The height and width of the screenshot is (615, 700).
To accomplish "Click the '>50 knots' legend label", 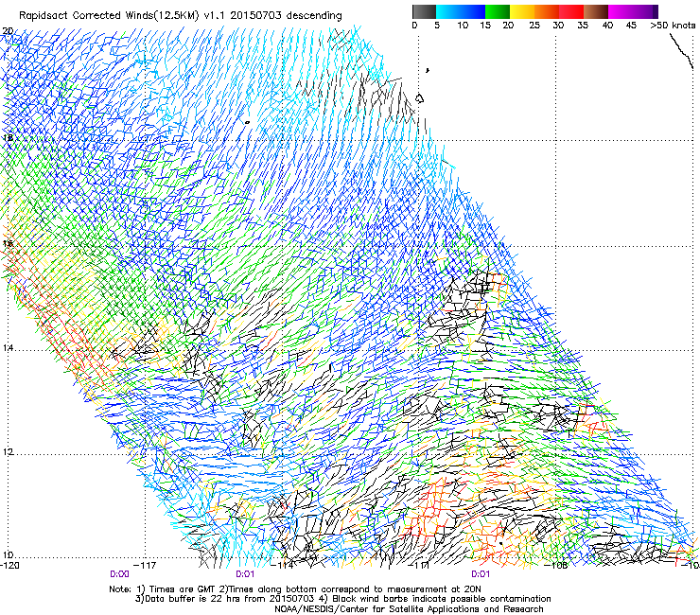I will tap(673, 26).
